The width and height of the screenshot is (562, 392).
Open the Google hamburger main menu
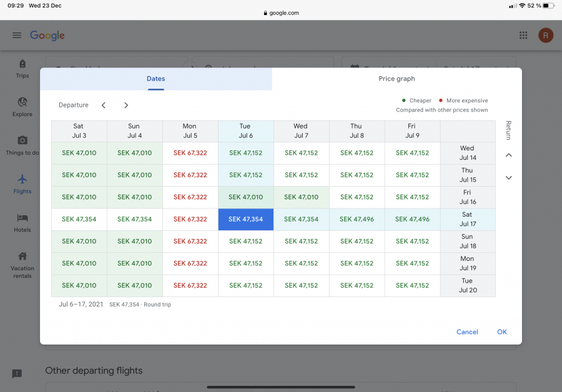pos(17,36)
